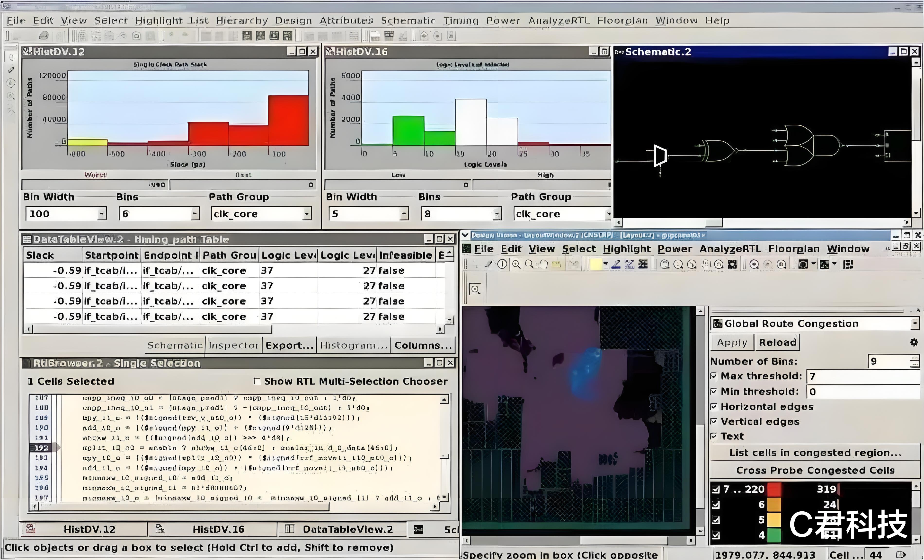
Task: Click the Reload button
Action: pyautogui.click(x=777, y=342)
